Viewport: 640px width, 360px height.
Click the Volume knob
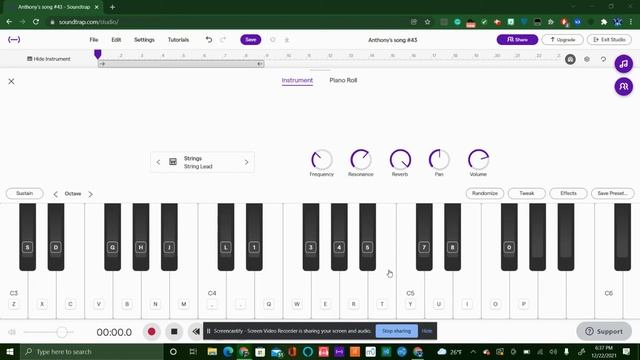pyautogui.click(x=478, y=160)
